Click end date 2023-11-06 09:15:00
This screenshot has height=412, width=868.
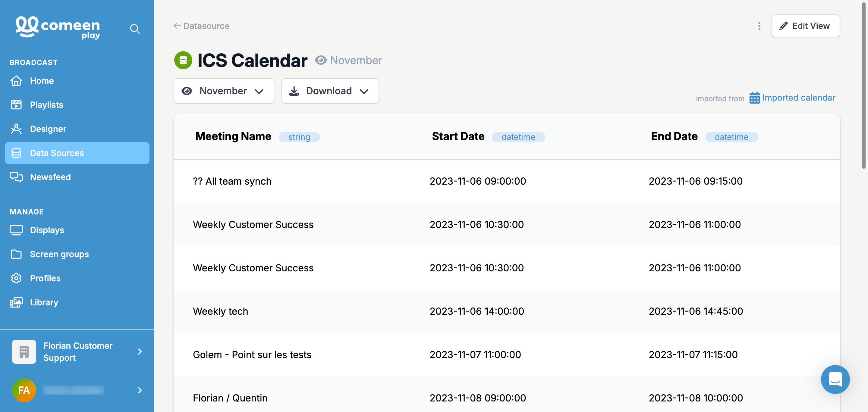tap(696, 181)
